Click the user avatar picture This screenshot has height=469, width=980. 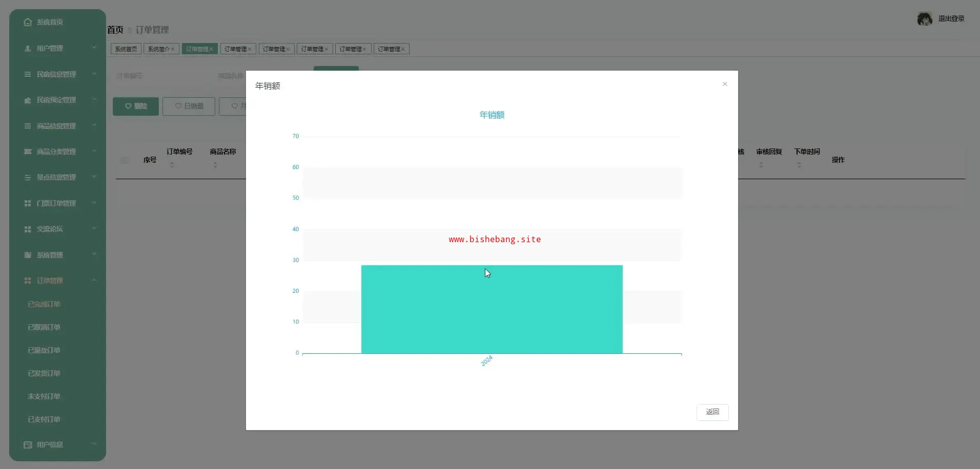pyautogui.click(x=925, y=19)
